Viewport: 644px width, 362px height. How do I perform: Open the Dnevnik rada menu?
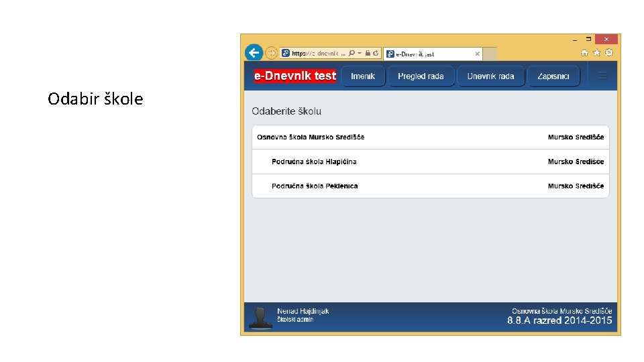click(x=491, y=76)
